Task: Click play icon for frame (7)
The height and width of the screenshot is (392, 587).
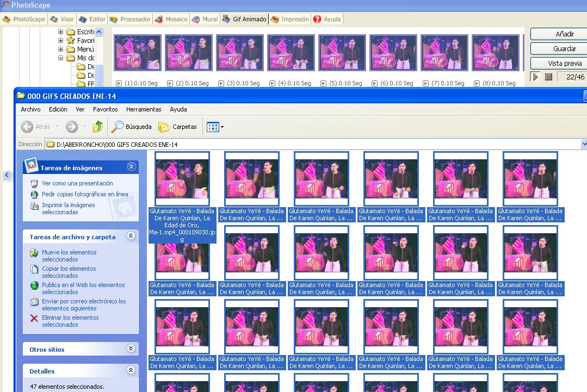Action: (425, 83)
